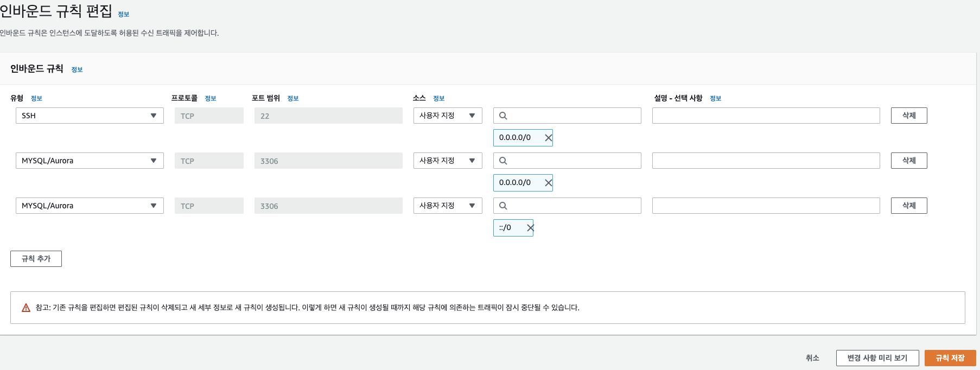The image size is (980, 370).
Task: Click the warning triangle icon in the note
Action: click(26, 308)
